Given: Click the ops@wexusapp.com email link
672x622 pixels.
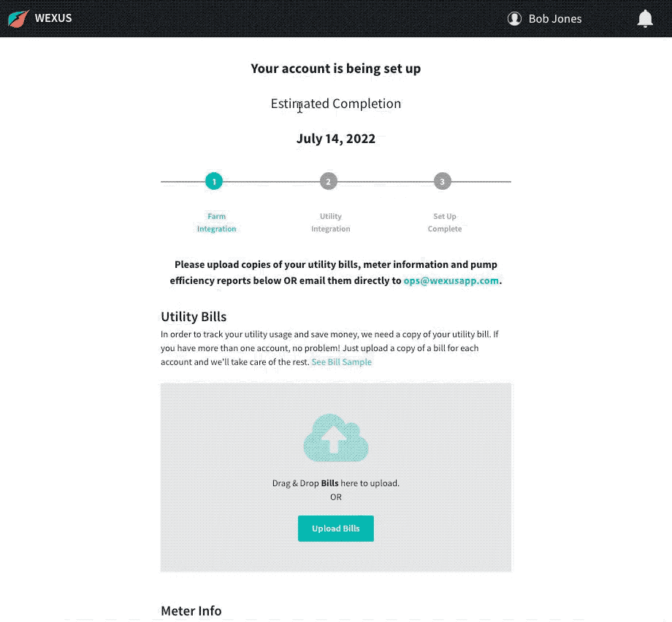Looking at the screenshot, I should click(451, 280).
